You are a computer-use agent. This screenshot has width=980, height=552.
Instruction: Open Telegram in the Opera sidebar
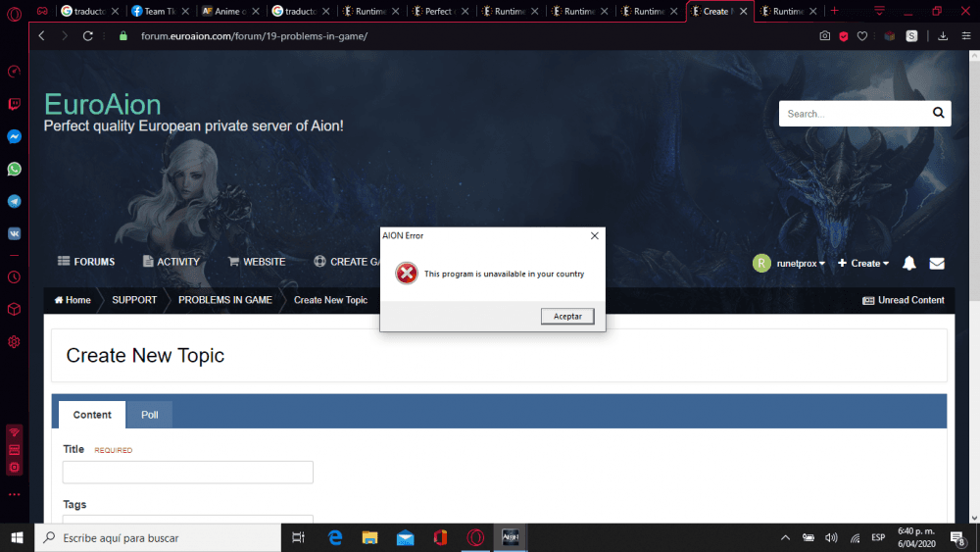coord(15,201)
